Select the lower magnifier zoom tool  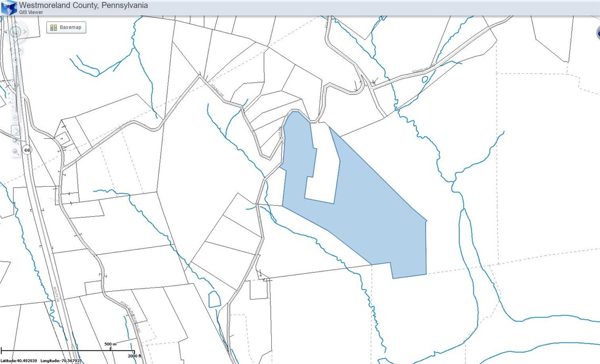15,152
